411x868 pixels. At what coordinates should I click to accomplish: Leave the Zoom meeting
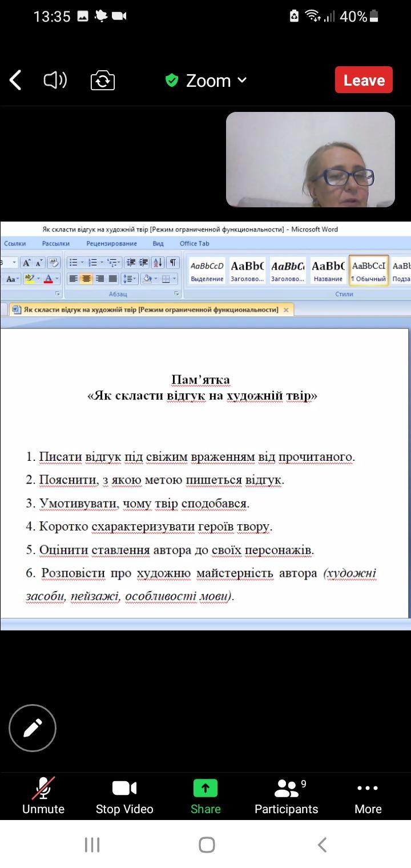[364, 80]
